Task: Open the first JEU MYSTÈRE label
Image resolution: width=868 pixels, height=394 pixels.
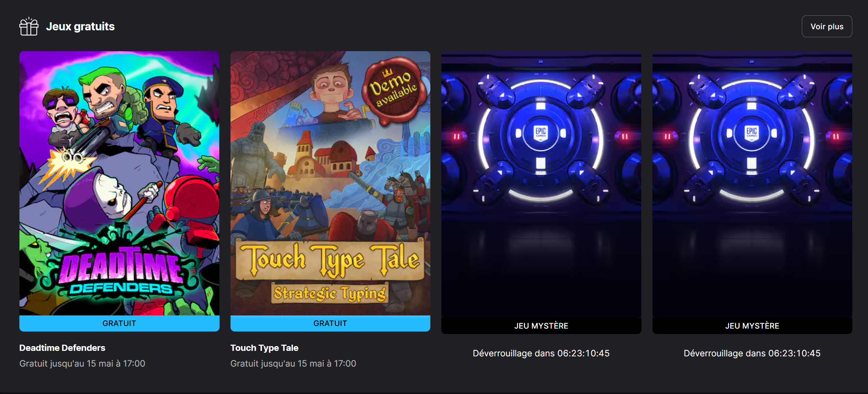Action: [x=541, y=326]
